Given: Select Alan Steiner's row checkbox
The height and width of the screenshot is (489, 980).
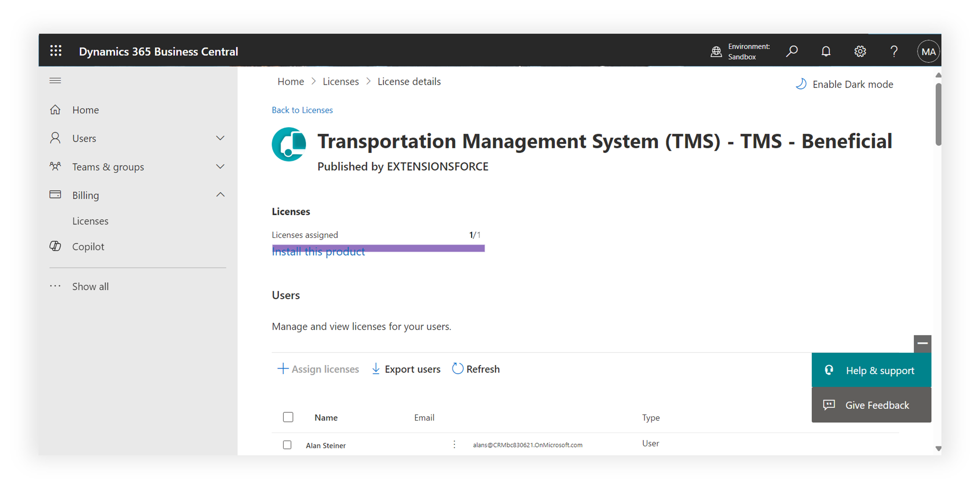Looking at the screenshot, I should point(287,444).
